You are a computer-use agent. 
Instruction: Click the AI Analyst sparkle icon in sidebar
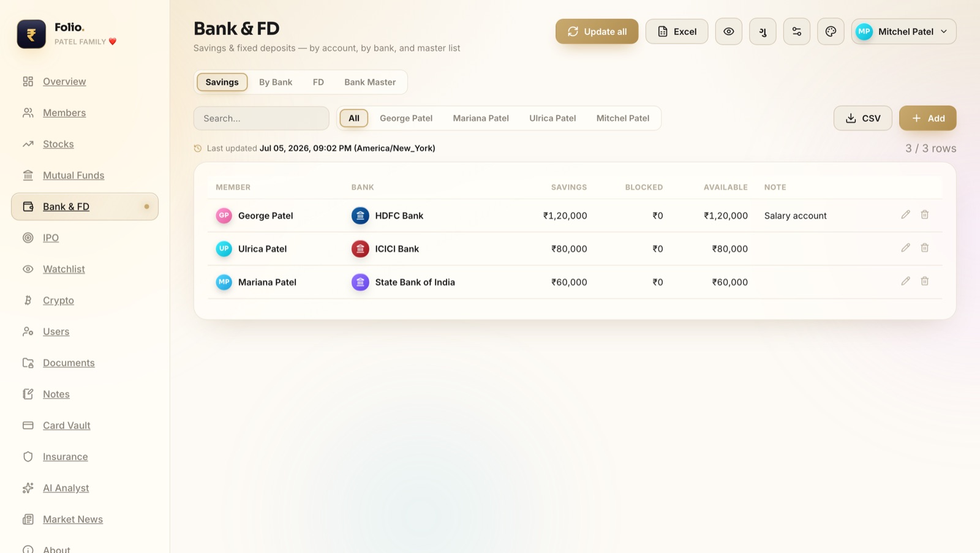pyautogui.click(x=28, y=487)
